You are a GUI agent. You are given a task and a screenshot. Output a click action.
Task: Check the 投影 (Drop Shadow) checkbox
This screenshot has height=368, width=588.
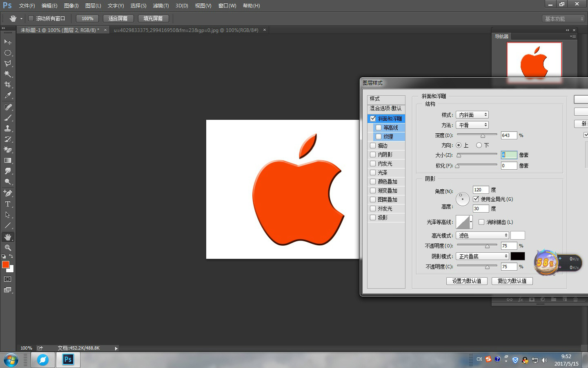click(373, 218)
